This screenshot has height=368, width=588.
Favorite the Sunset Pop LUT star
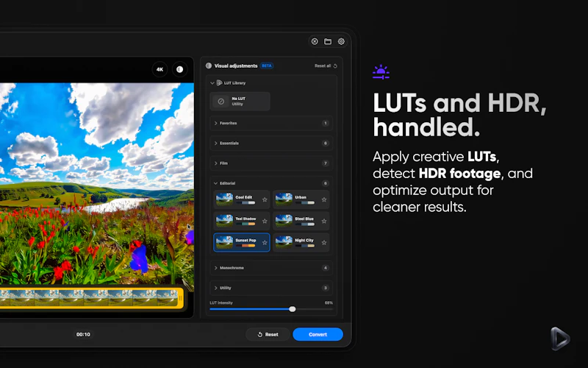click(265, 243)
